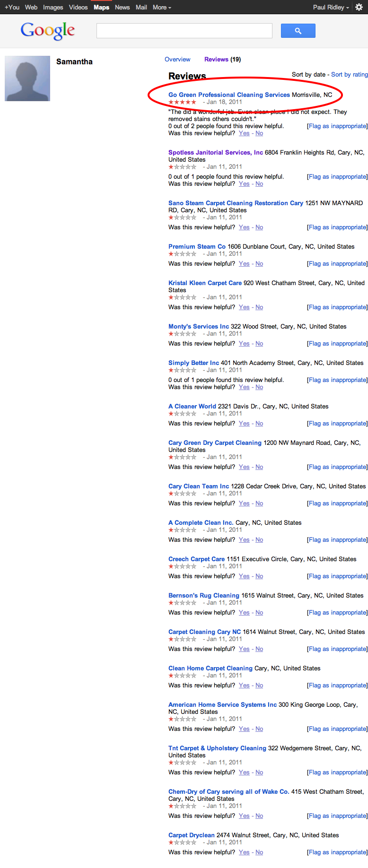Open News in the top bar

pyautogui.click(x=122, y=7)
